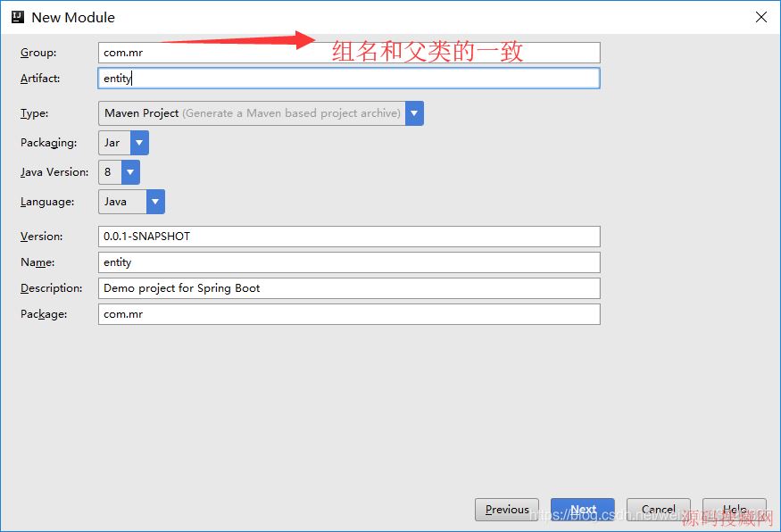
Task: Focus the Package input field
Action: [349, 314]
